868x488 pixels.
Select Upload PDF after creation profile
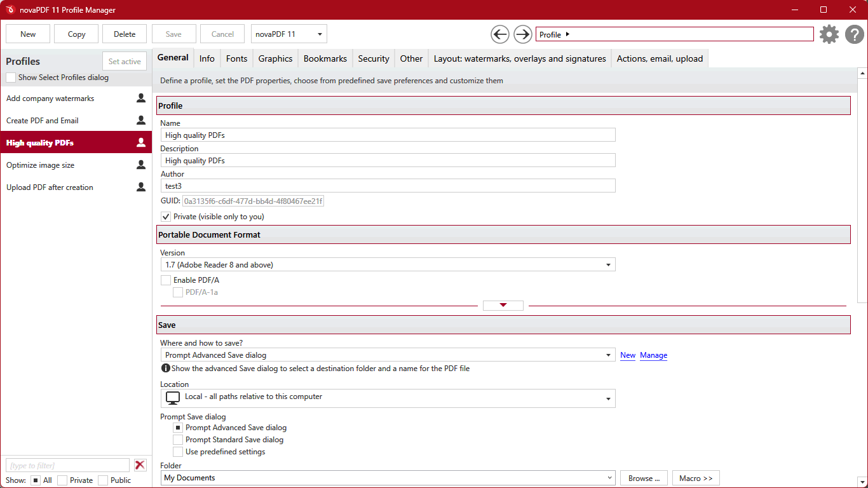[76, 187]
